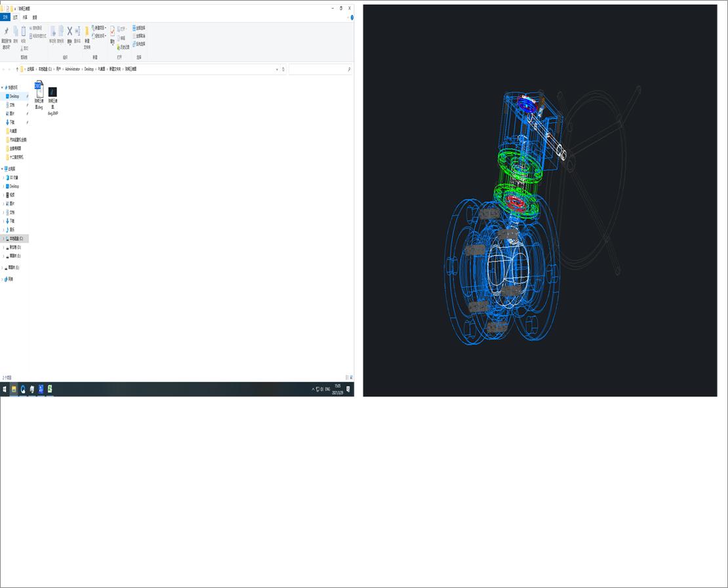Select the dwg.BMP image file thumbnail
This screenshot has height=588, width=728.
pyautogui.click(x=52, y=100)
